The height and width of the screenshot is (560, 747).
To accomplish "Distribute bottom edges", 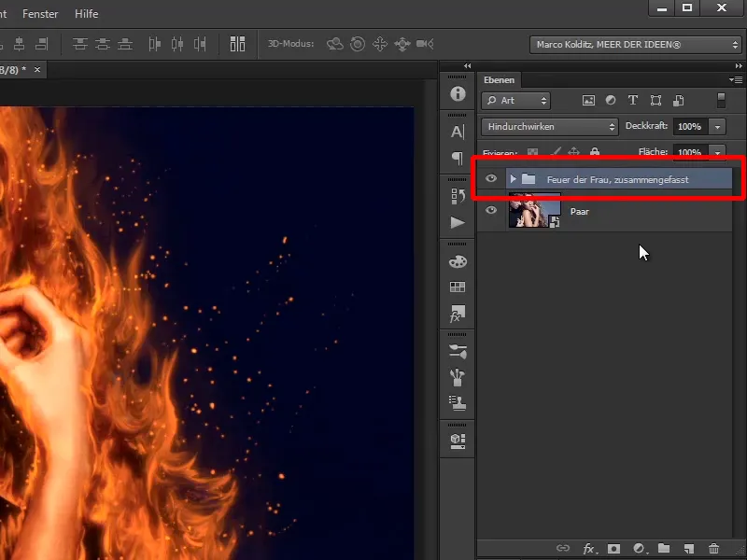I will [125, 44].
